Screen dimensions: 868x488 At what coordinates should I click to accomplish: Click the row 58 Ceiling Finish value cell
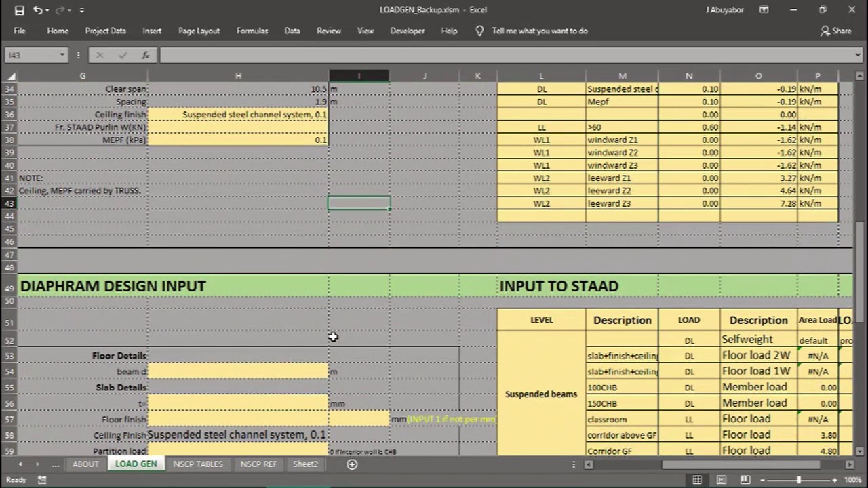pyautogui.click(x=238, y=435)
